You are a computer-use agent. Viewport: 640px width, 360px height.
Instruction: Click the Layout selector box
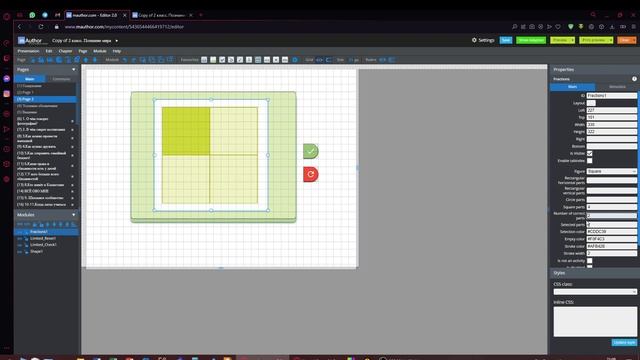[591, 103]
